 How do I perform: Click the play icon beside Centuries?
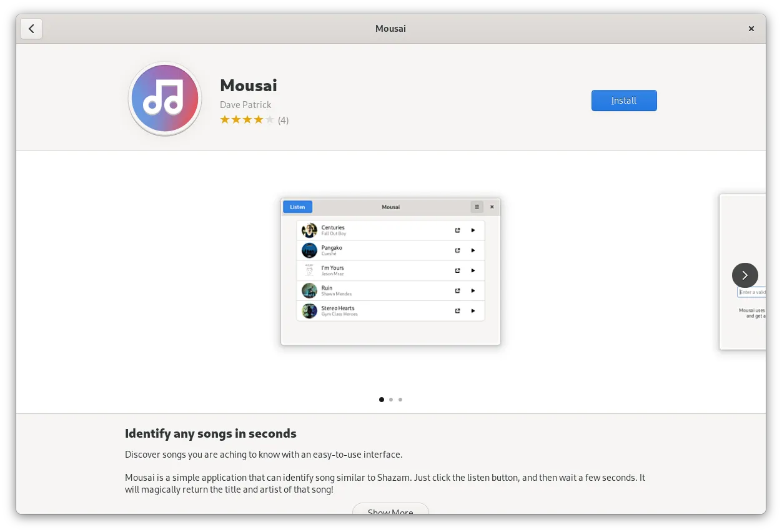[473, 230]
